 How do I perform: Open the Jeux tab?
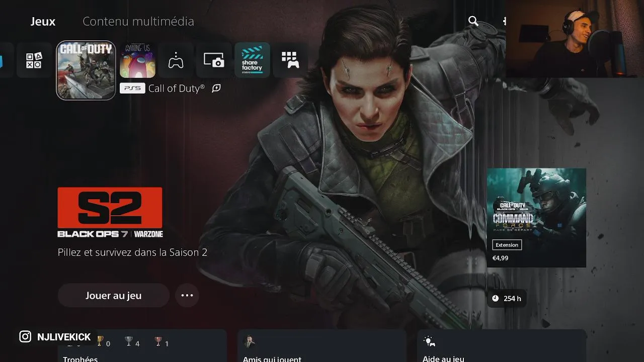(x=43, y=22)
